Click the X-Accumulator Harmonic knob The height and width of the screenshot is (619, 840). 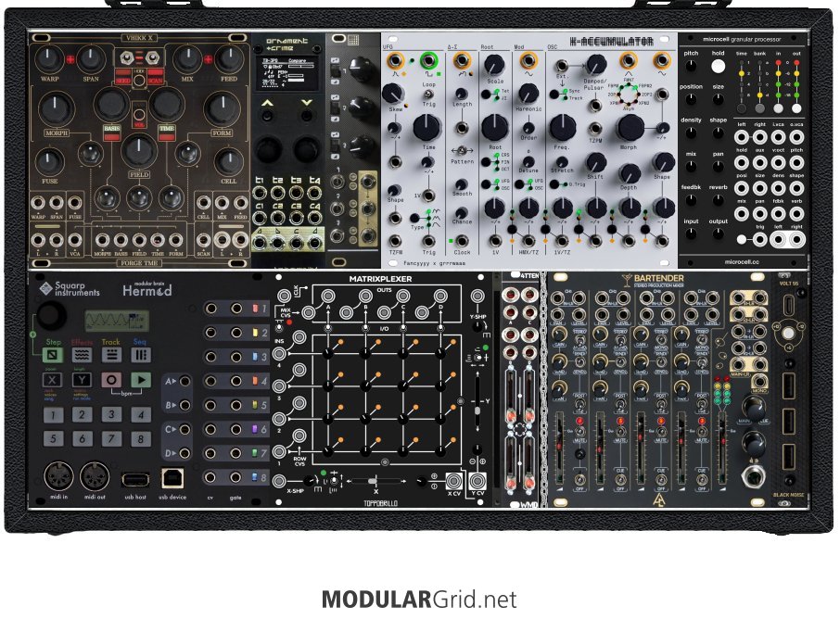(528, 94)
